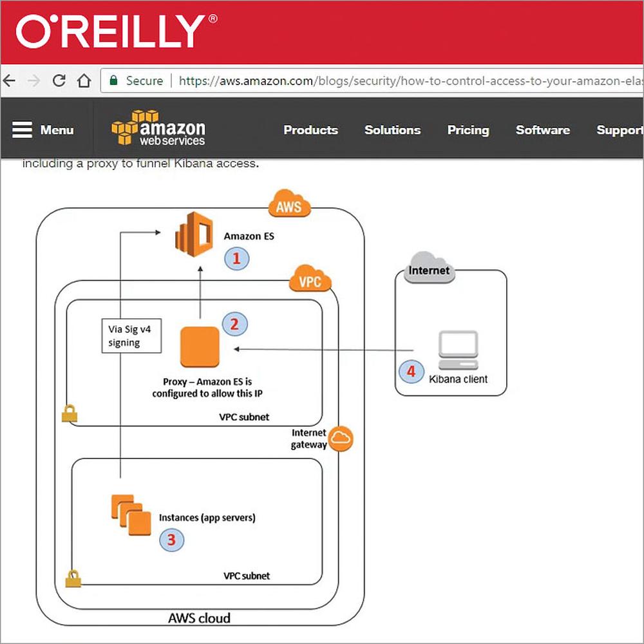Screen dimensions: 644x644
Task: Open the Software nav item
Action: coord(542,130)
